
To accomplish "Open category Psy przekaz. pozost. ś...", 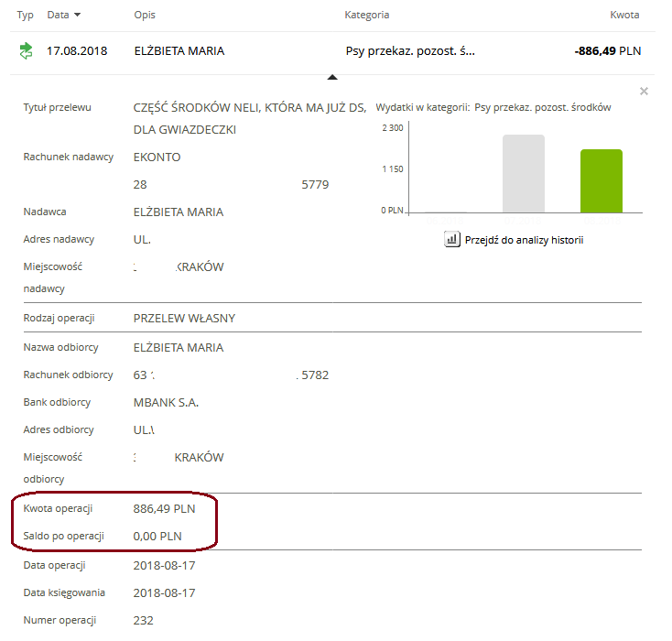I will coord(410,51).
